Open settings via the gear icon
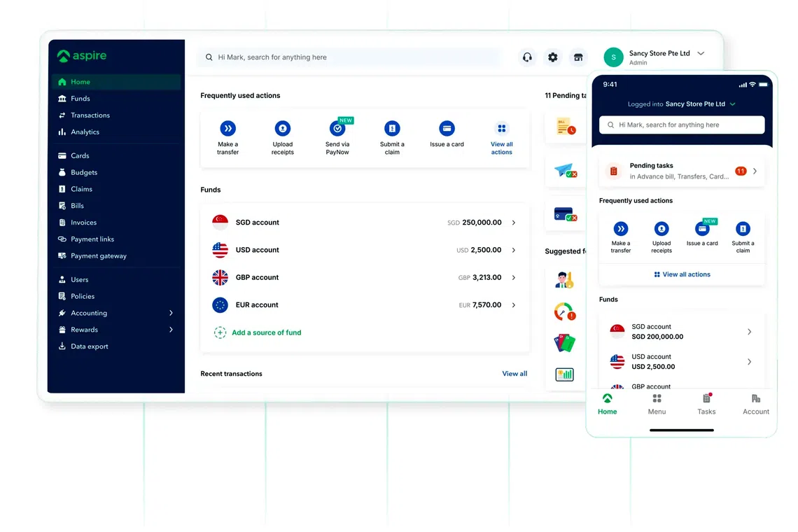This screenshot has height=532, width=798. (x=553, y=57)
